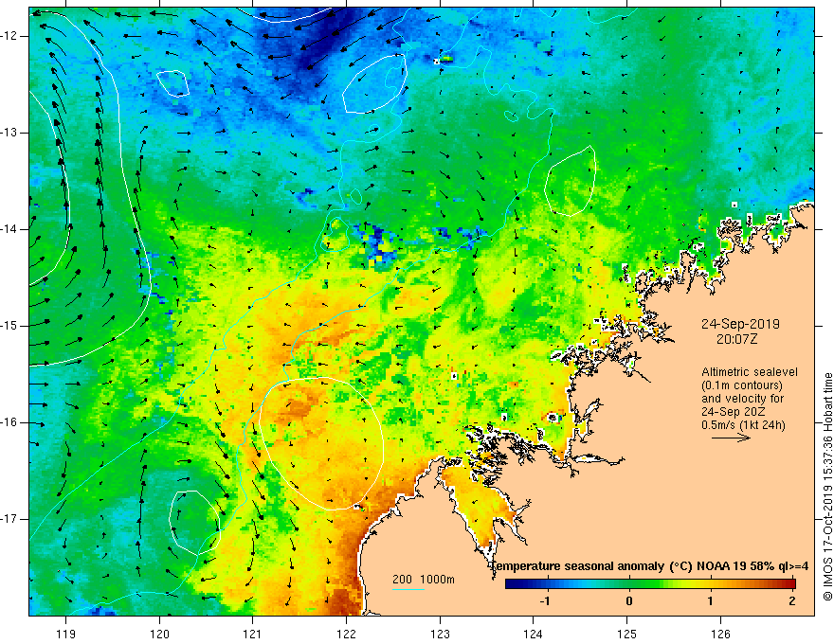The width and height of the screenshot is (834, 644).
Task: Click longitude axis label 121
Action: click(253, 634)
